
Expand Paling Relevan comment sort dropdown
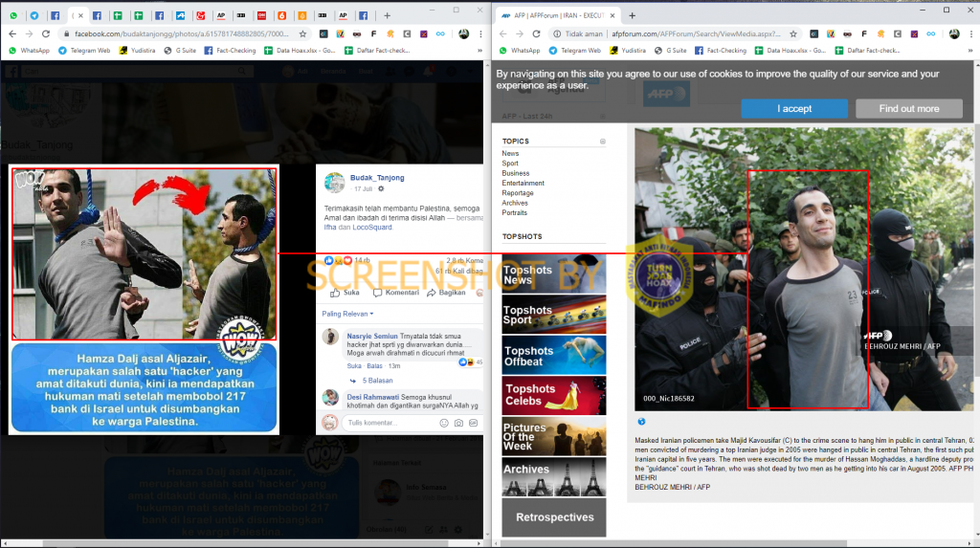(x=347, y=314)
